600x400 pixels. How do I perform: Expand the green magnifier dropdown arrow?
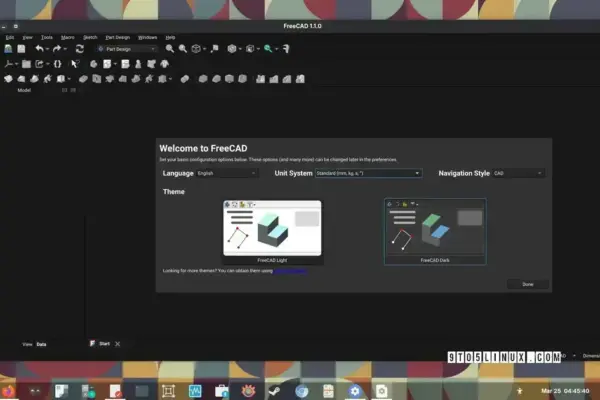(x=276, y=49)
